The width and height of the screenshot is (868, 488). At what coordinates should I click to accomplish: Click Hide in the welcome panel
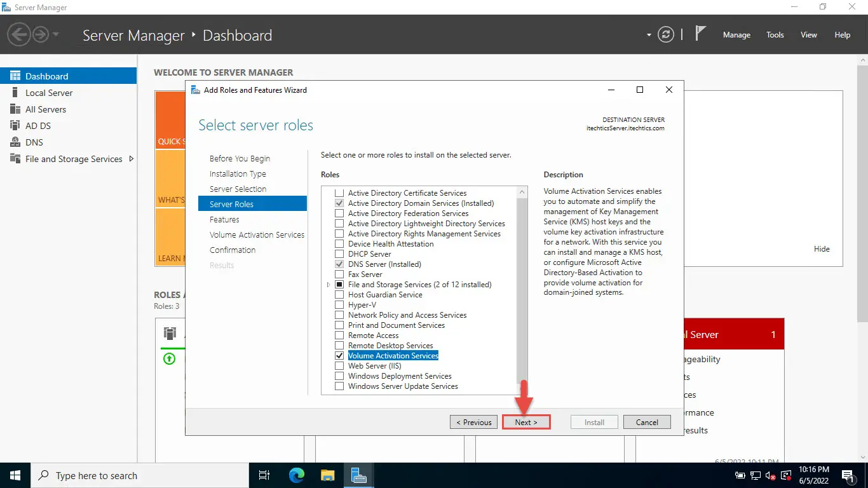pyautogui.click(x=822, y=249)
